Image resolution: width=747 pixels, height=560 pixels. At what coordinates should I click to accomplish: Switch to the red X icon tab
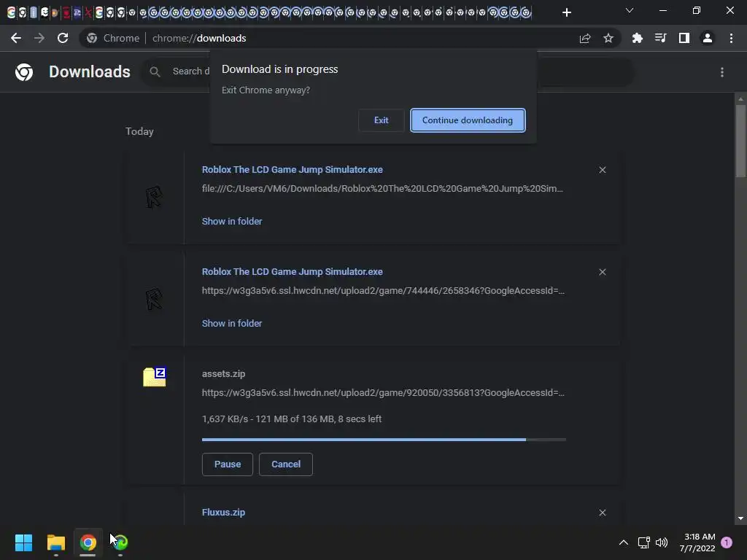[x=88, y=12]
